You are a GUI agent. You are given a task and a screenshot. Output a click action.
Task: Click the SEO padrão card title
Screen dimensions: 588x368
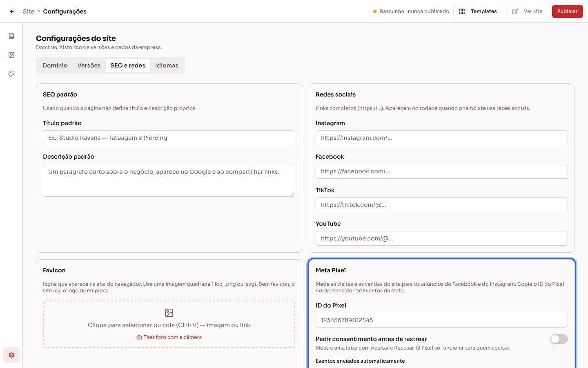click(x=60, y=94)
